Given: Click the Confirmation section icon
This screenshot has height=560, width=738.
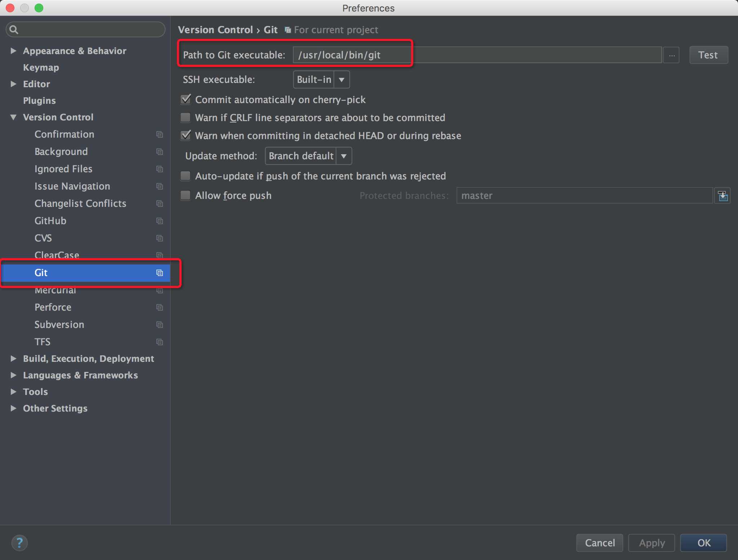Looking at the screenshot, I should pyautogui.click(x=159, y=134).
